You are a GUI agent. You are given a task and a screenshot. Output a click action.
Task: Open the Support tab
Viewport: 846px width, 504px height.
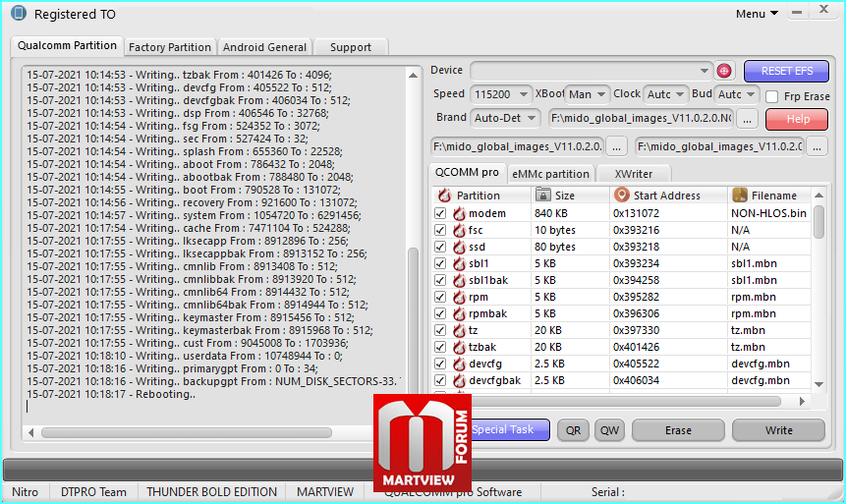351,47
